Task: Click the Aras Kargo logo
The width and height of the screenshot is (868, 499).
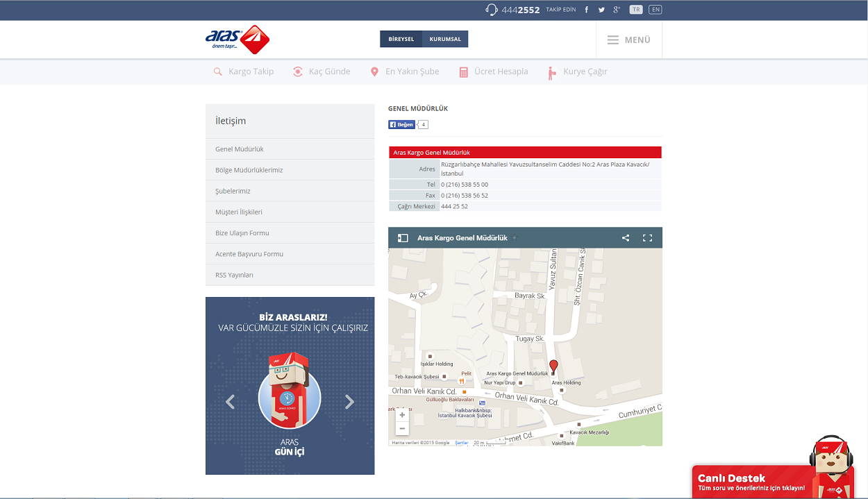Action: (237, 40)
